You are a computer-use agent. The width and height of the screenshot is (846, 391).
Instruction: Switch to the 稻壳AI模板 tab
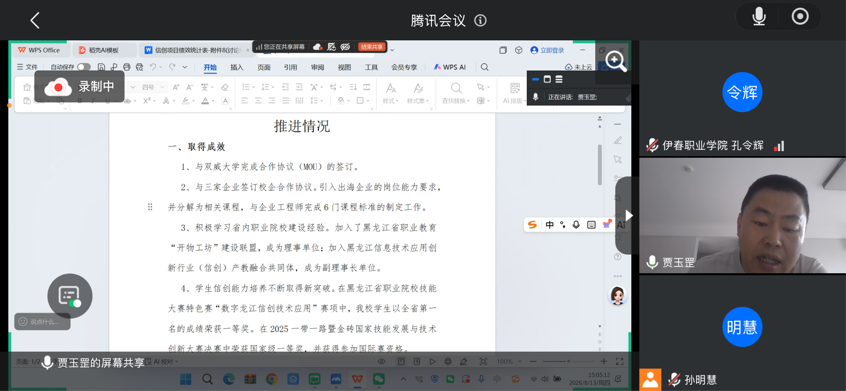pyautogui.click(x=104, y=50)
